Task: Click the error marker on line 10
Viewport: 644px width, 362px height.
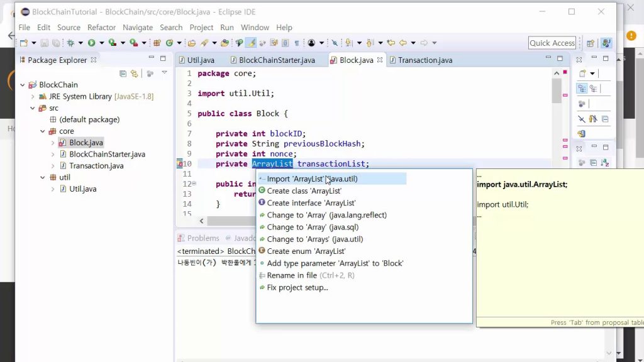Action: [179, 164]
